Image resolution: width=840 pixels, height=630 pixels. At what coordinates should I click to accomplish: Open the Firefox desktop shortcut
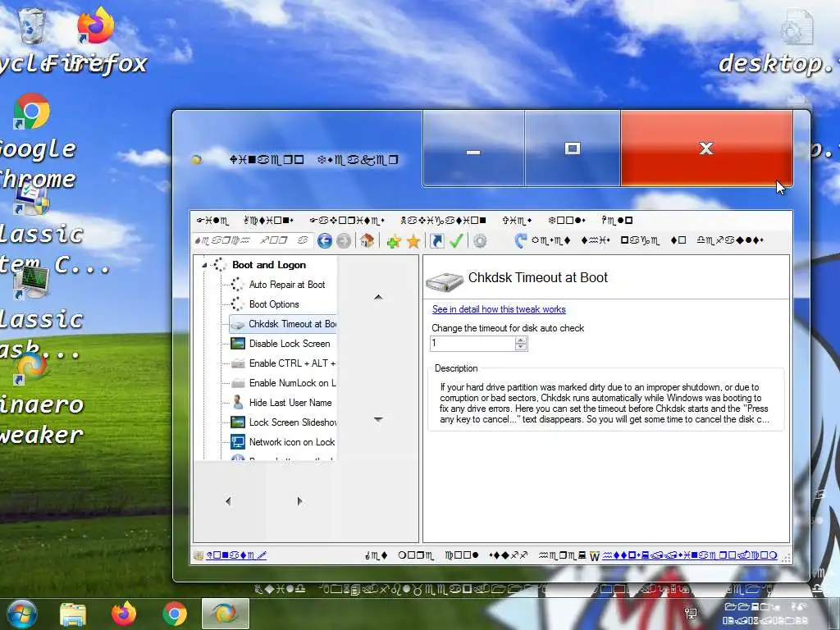[95, 25]
